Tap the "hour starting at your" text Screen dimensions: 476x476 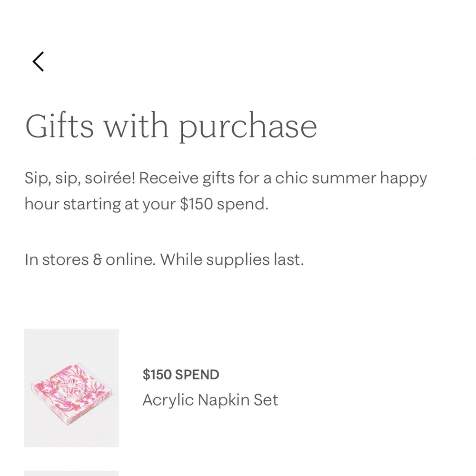click(100, 204)
